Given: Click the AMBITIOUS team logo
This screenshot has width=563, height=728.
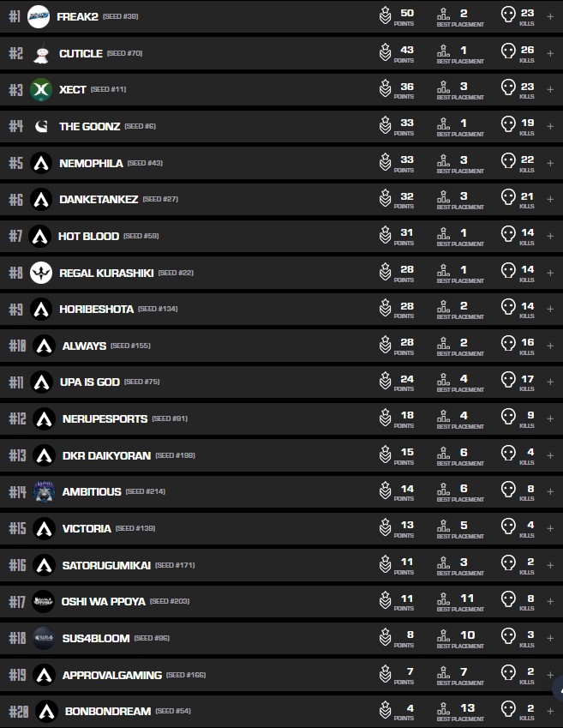Looking at the screenshot, I should [x=44, y=492].
